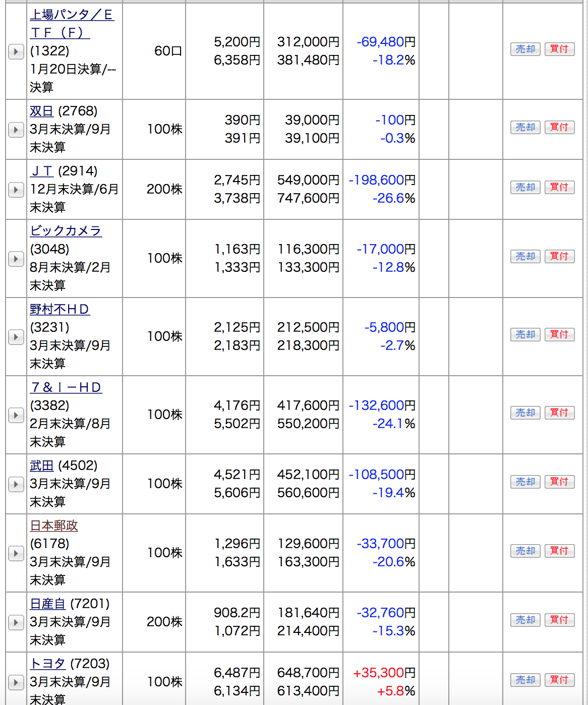
Task: Select the 549,000円 valuation for JT
Action: tap(308, 180)
